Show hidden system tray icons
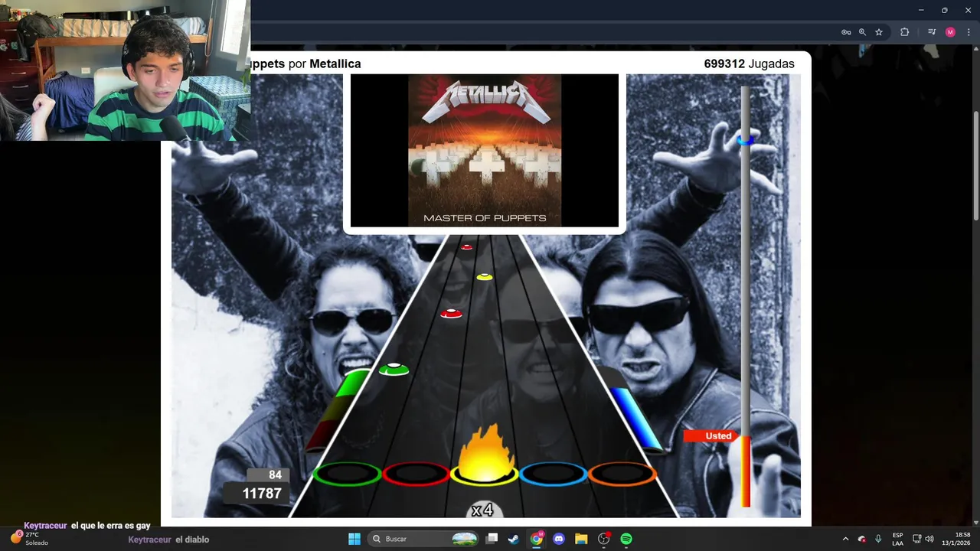Image resolution: width=980 pixels, height=551 pixels. point(845,539)
